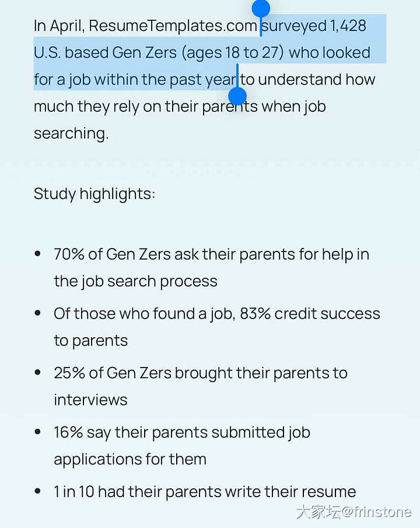Image resolution: width=420 pixels, height=528 pixels.
Task: Tap the word "searching." in first paragraph
Action: (71, 134)
